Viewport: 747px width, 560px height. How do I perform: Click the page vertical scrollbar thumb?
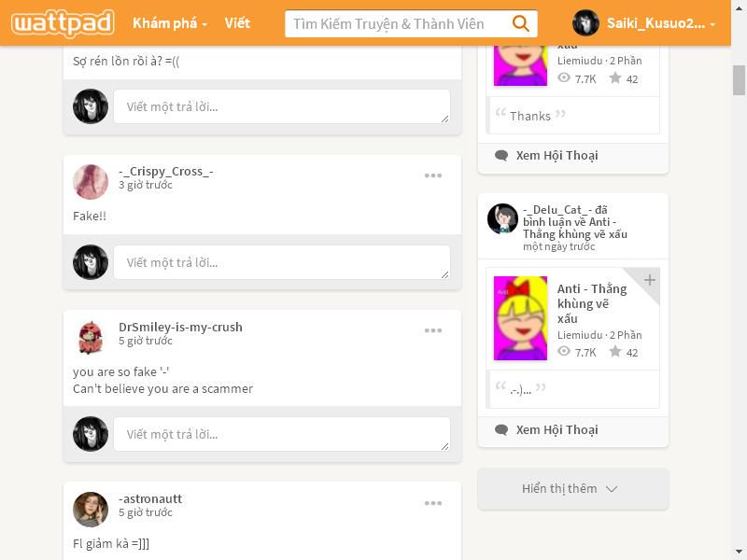point(739,80)
